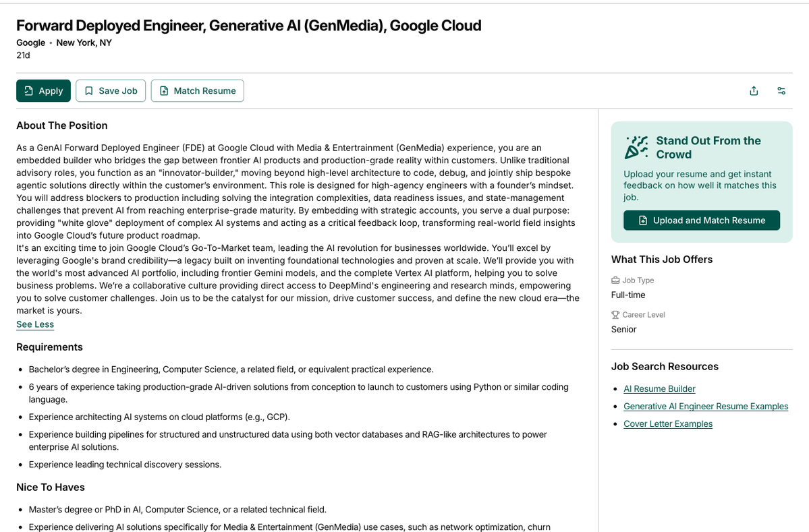The width and height of the screenshot is (809, 532).
Task: Open the Match Resume option
Action: (x=197, y=91)
